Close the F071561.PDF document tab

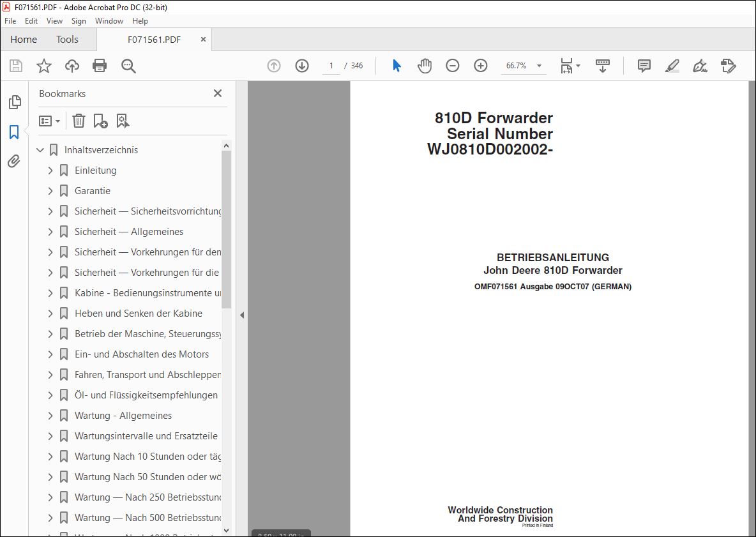203,40
